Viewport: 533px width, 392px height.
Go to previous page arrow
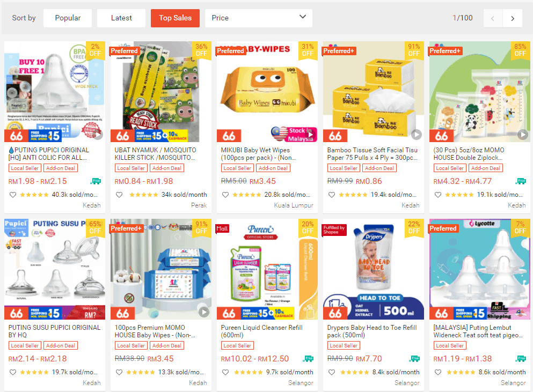[493, 18]
